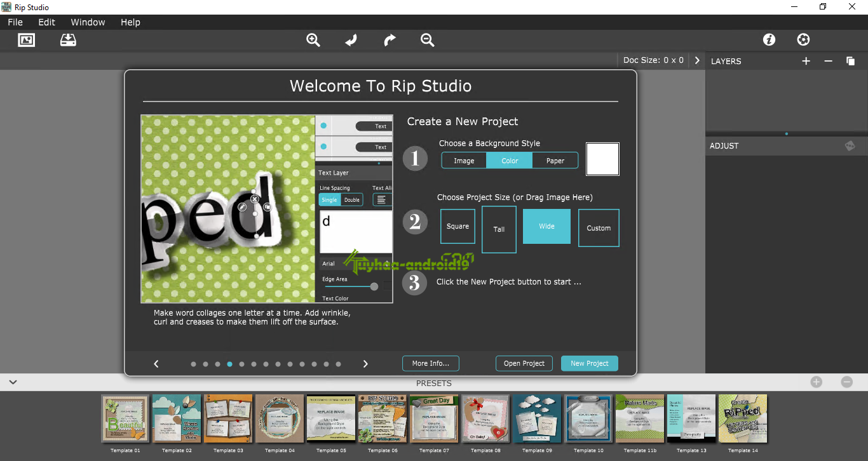
Task: Click the More Info... button
Action: 431,363
